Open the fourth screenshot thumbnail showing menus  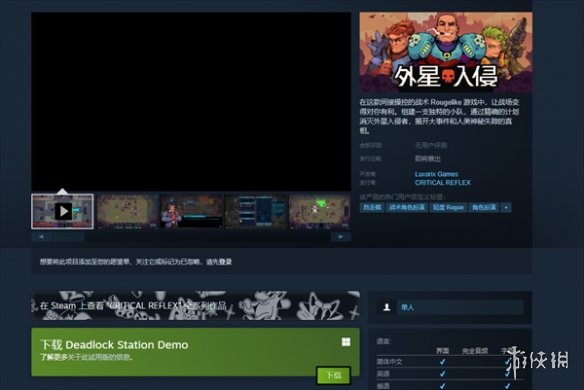click(x=256, y=212)
